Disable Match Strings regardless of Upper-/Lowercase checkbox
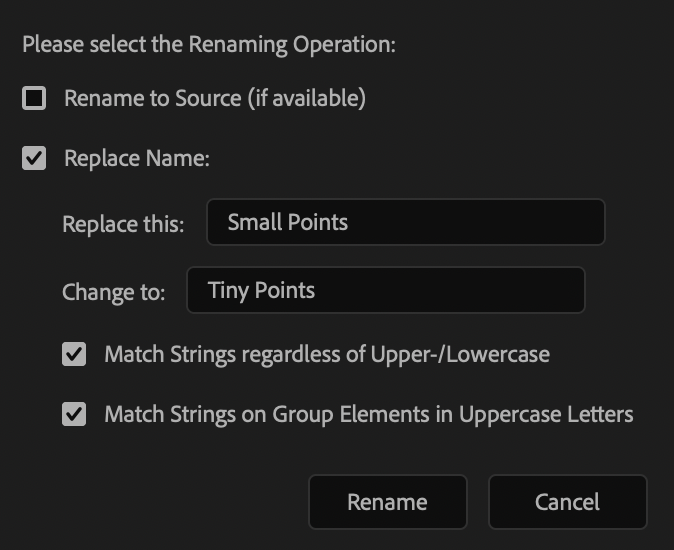This screenshot has width=674, height=550. coord(74,354)
